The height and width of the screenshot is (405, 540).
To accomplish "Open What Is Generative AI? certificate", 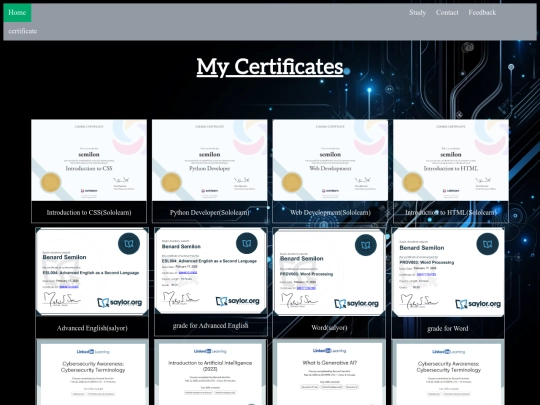I will [x=330, y=373].
